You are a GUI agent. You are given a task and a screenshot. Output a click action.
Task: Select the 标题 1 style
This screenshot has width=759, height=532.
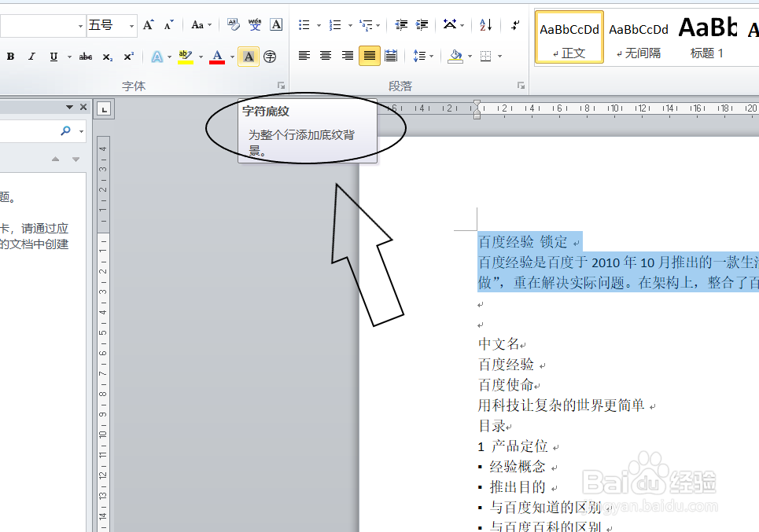707,37
